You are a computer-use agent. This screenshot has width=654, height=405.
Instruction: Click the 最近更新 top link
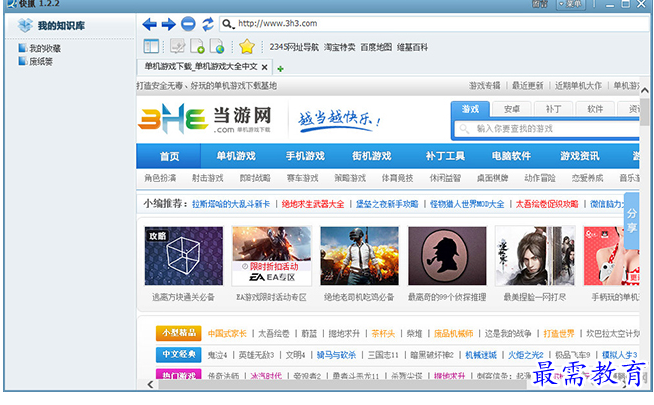(528, 86)
